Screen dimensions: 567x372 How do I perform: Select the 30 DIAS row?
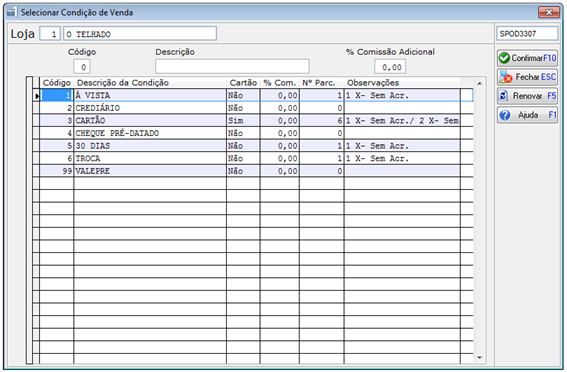[x=253, y=146]
